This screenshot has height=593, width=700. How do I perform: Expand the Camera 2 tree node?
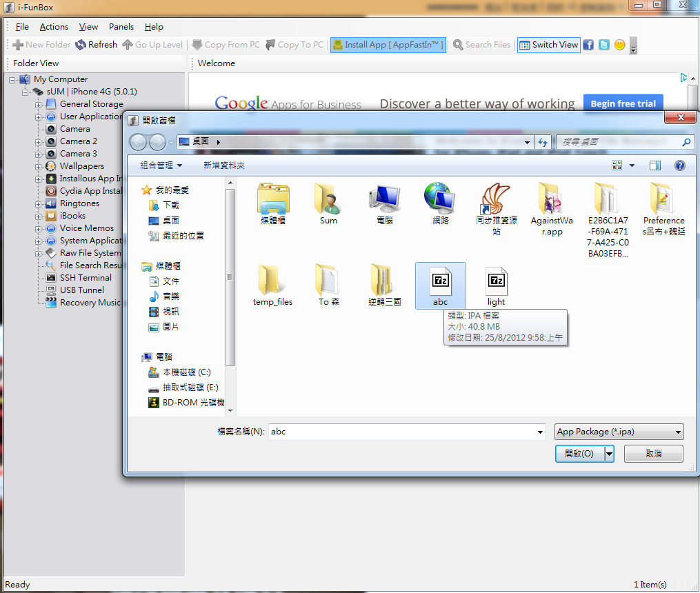pyautogui.click(x=39, y=142)
